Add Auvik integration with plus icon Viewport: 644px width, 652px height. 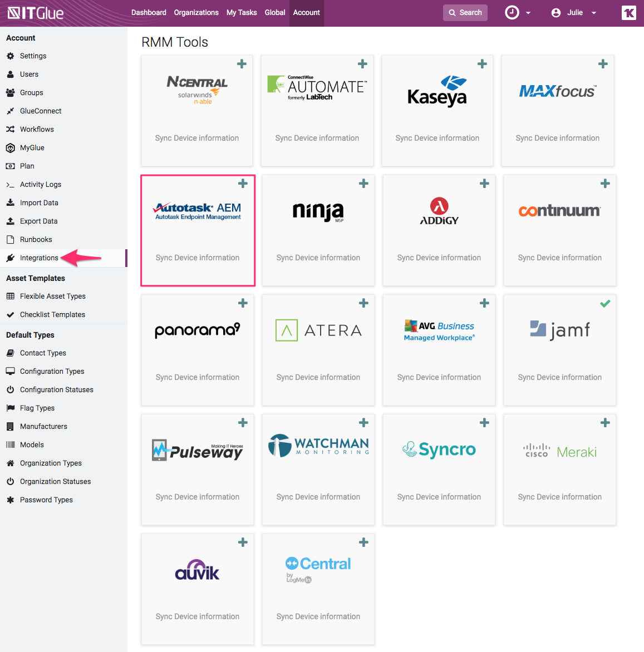pos(243,542)
